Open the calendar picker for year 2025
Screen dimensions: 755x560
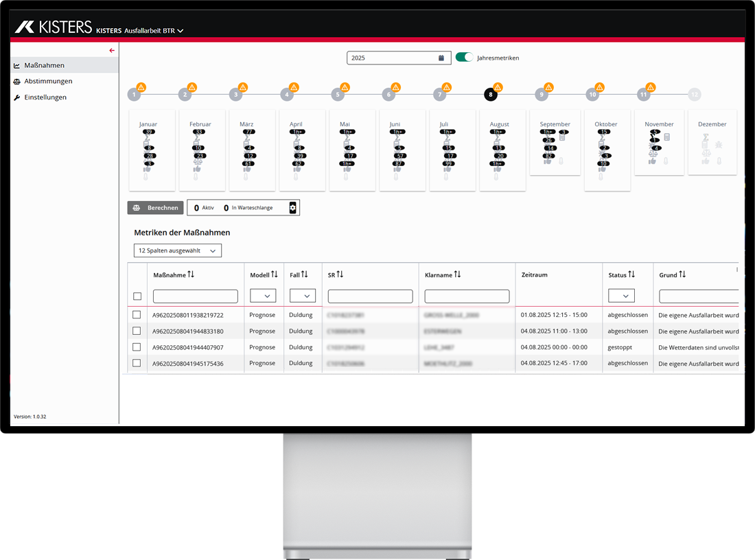point(441,58)
